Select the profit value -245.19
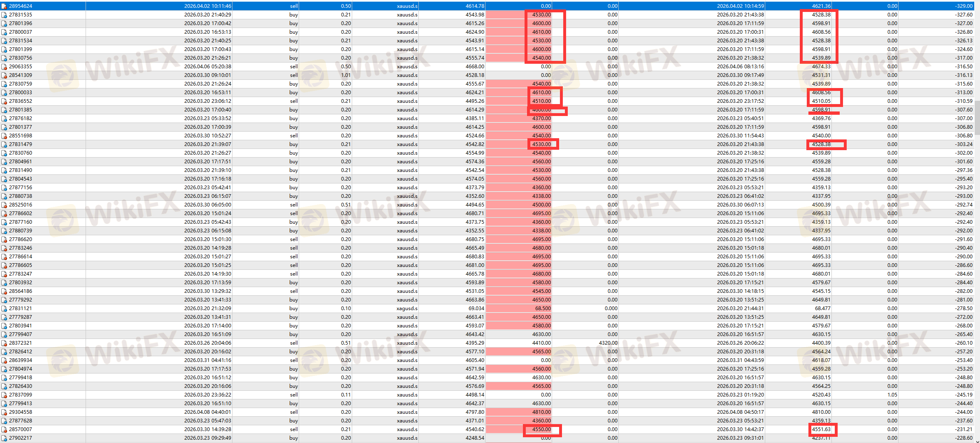980x443 pixels. (964, 395)
